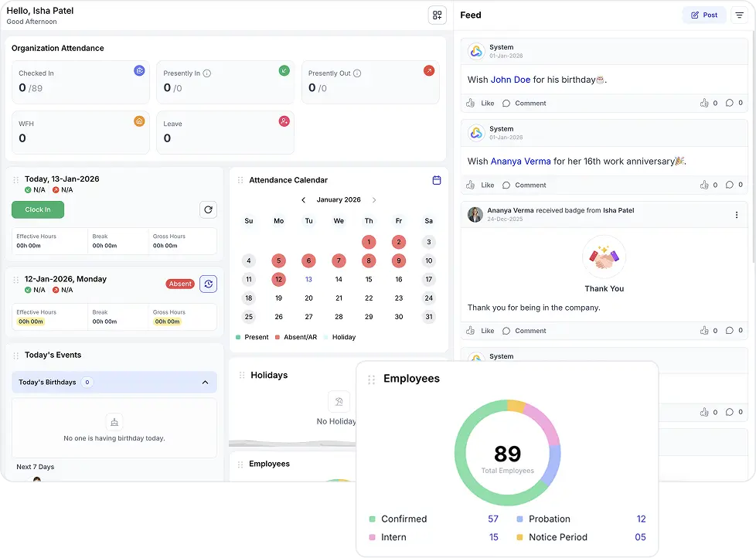Open the dashboard widget customization icon
This screenshot has height=558, width=756.
pyautogui.click(x=437, y=15)
